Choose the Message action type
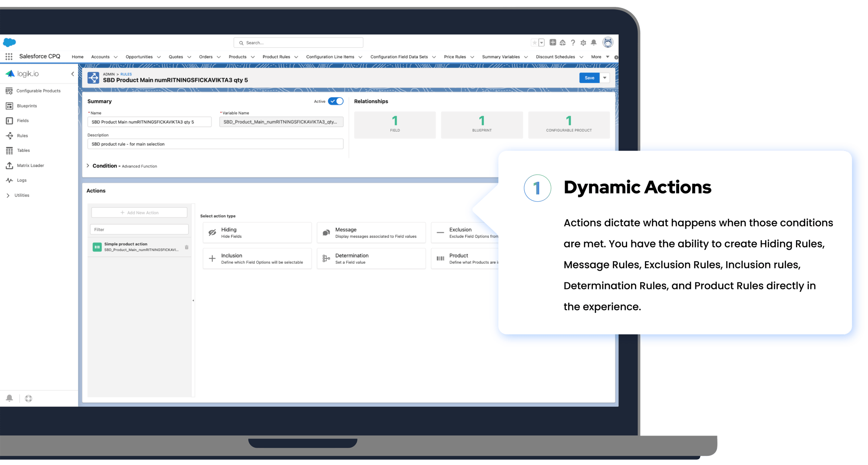The width and height of the screenshot is (868, 465). [371, 233]
